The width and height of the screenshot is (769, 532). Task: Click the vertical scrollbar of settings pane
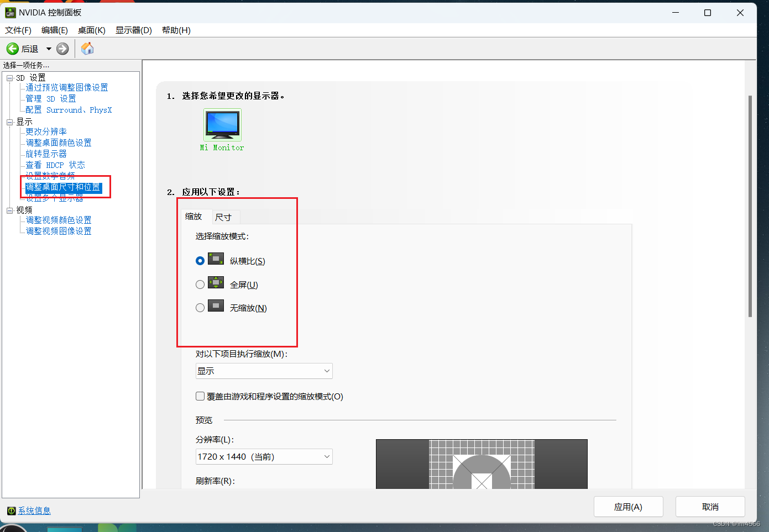point(750,206)
